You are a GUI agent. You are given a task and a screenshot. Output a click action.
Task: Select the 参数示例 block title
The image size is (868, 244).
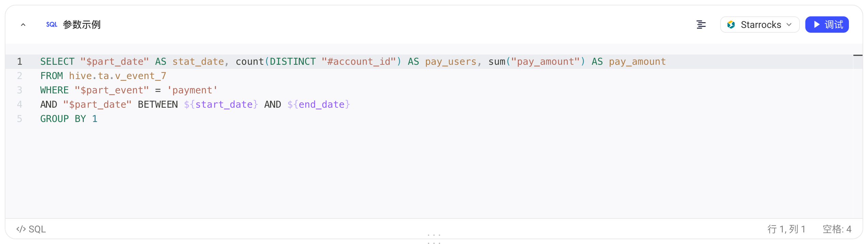tap(82, 25)
